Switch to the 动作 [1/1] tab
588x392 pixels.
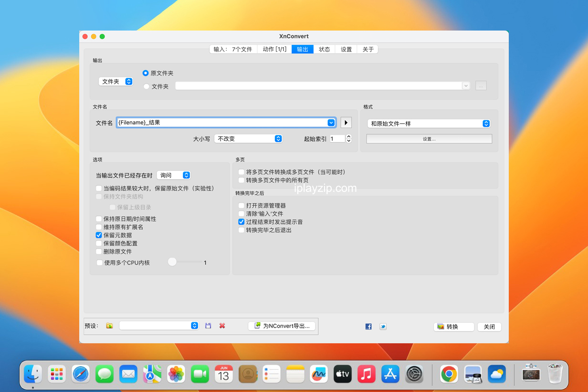click(x=274, y=49)
